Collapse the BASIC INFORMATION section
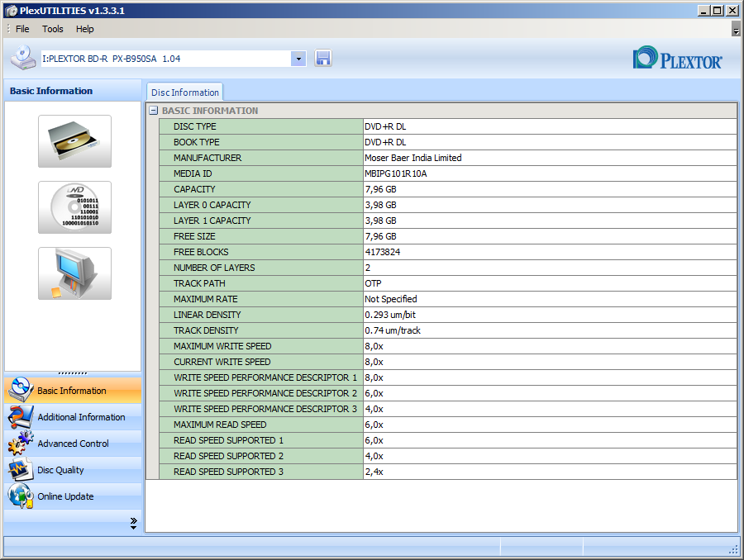744x560 pixels. [x=153, y=111]
